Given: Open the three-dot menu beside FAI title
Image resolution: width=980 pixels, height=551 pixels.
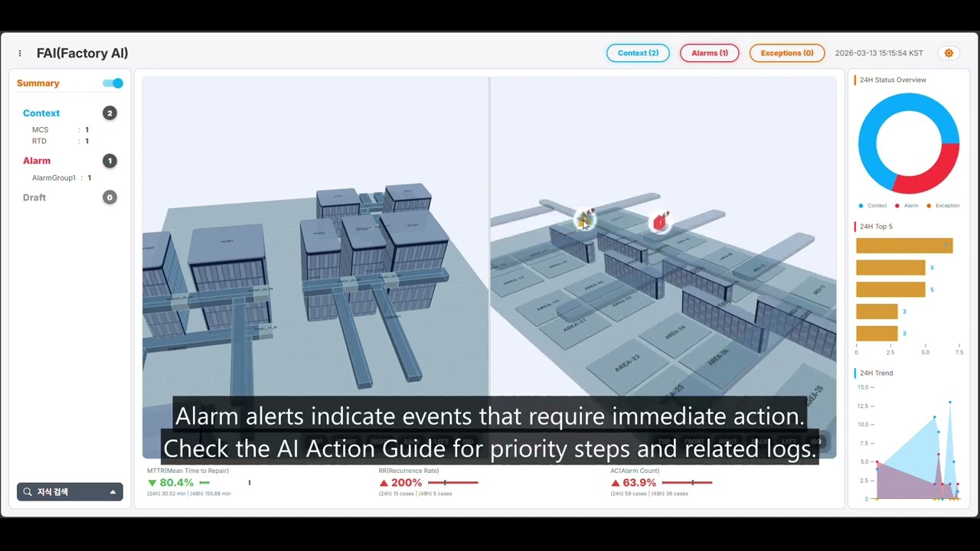Looking at the screenshot, I should coord(20,54).
